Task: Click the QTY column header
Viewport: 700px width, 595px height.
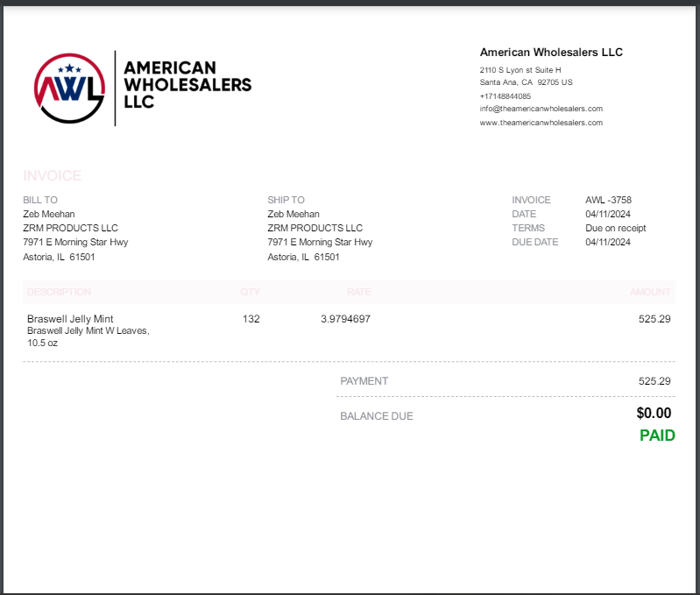Action: [x=250, y=292]
